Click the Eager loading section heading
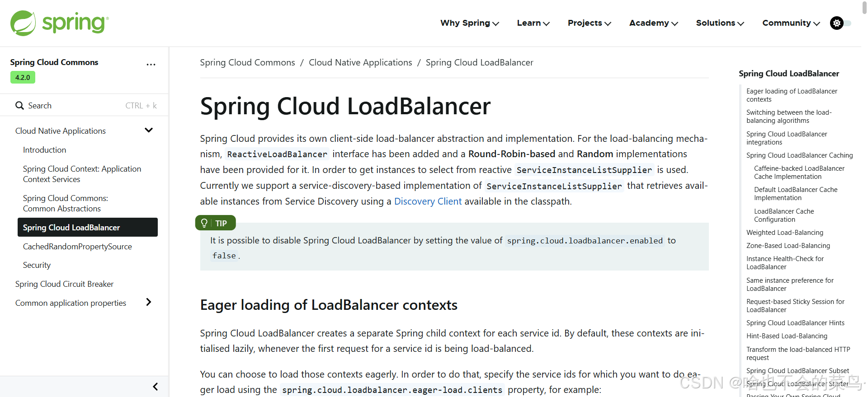Screen dimensions: 868x397 coord(329,305)
